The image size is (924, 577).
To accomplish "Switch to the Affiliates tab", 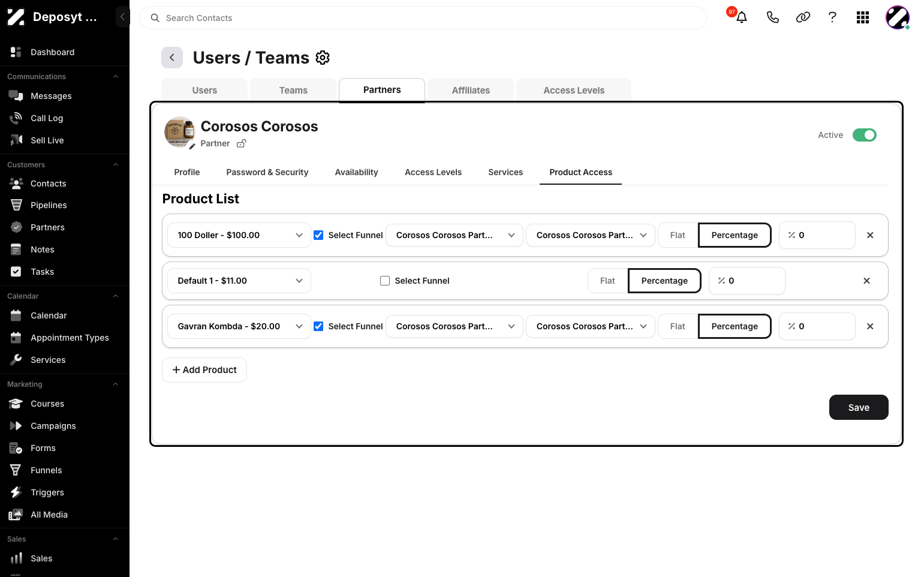I will pos(471,90).
